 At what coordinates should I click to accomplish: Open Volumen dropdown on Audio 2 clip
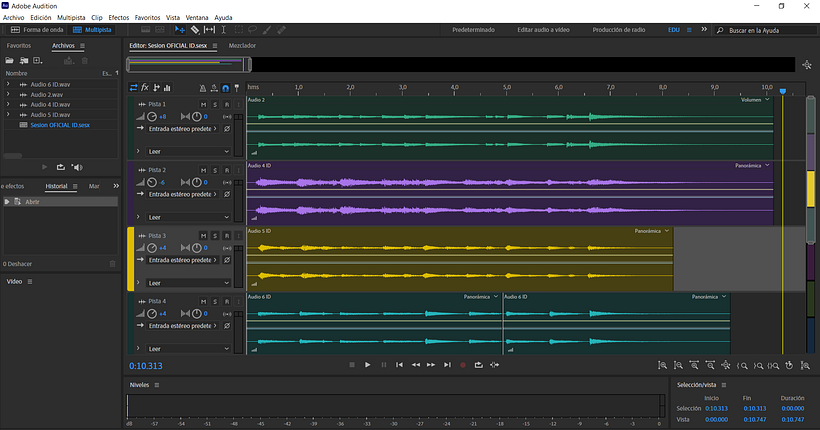[x=755, y=100]
